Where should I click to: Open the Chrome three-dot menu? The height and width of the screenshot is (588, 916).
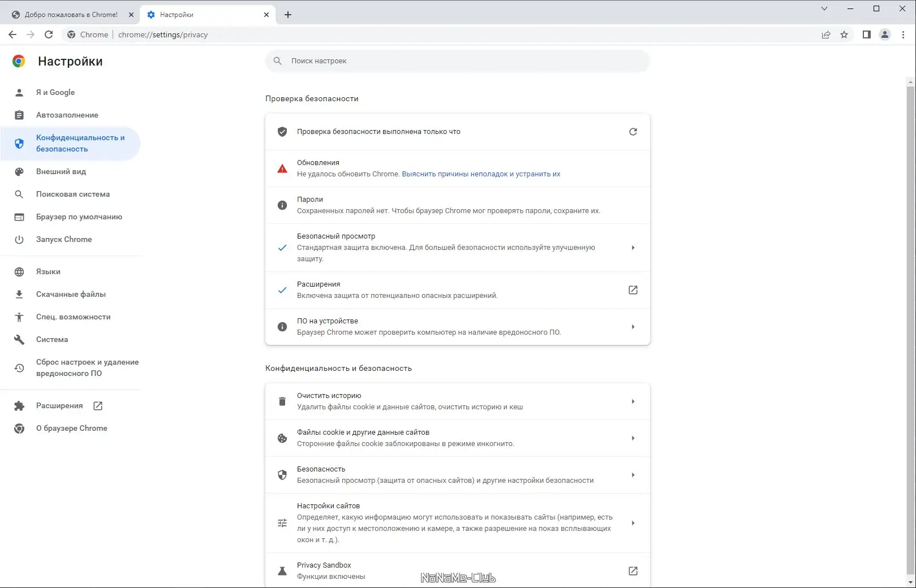click(x=903, y=34)
